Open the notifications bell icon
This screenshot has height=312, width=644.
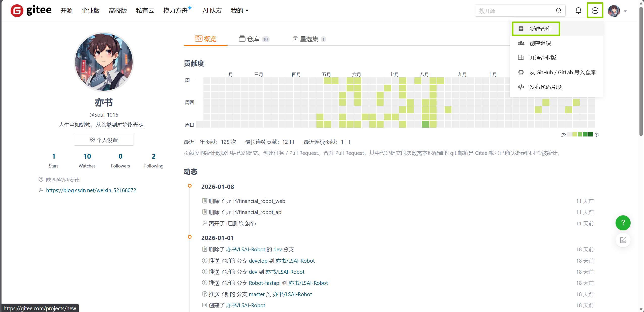pos(578,10)
